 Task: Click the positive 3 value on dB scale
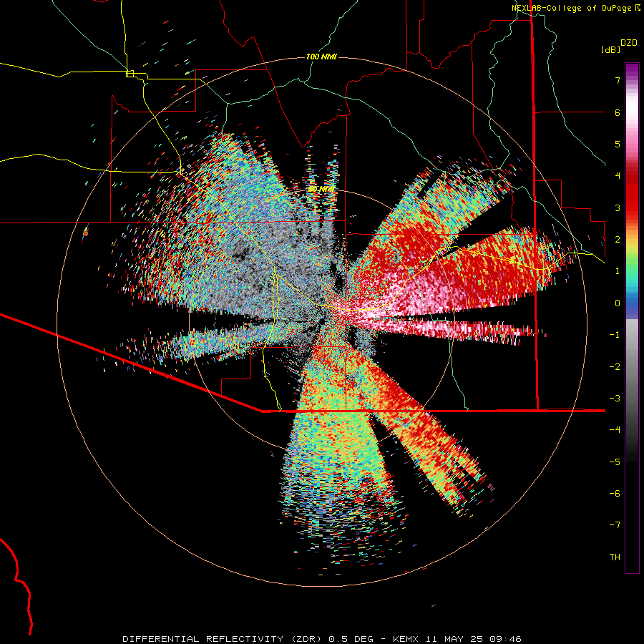click(618, 208)
